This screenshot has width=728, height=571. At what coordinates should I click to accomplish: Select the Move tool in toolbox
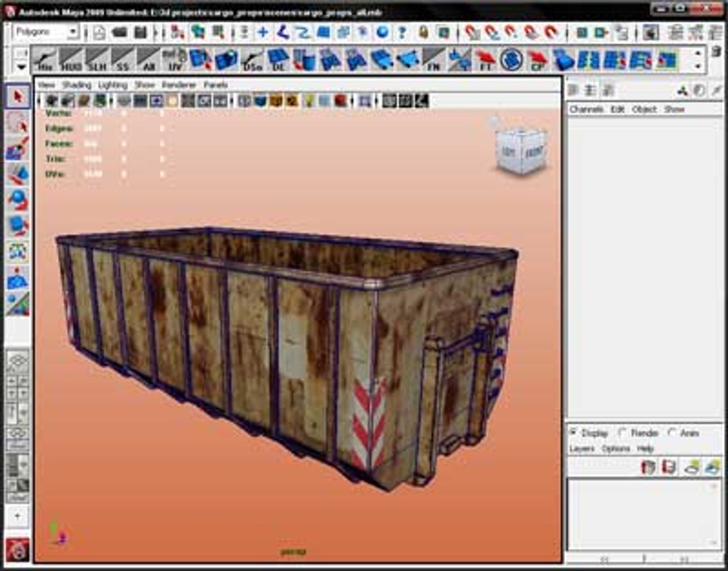point(18,174)
